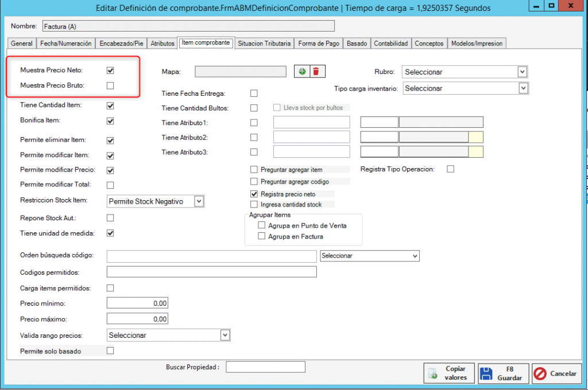Click the Precio máximo input field

tap(138, 319)
